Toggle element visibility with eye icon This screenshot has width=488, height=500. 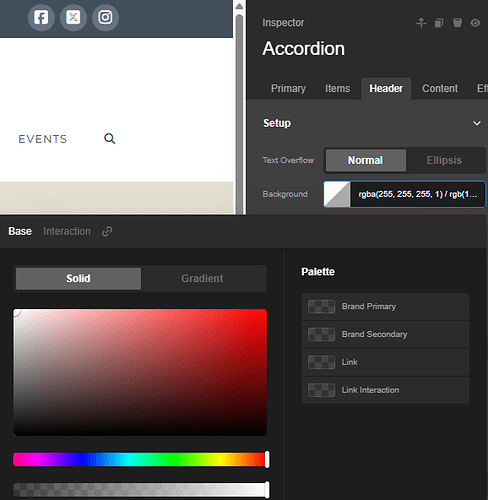click(x=475, y=23)
